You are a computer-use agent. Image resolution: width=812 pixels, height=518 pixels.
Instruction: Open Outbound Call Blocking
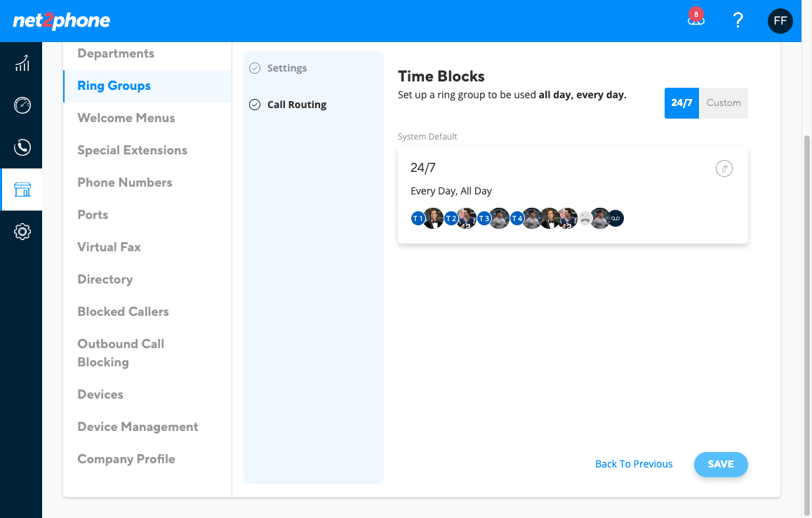(x=121, y=353)
